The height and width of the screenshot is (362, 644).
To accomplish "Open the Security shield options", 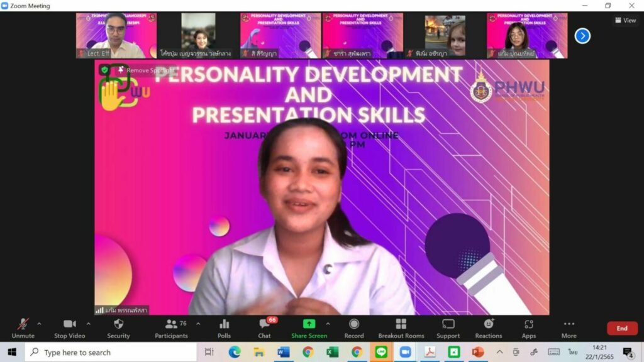I will click(118, 327).
